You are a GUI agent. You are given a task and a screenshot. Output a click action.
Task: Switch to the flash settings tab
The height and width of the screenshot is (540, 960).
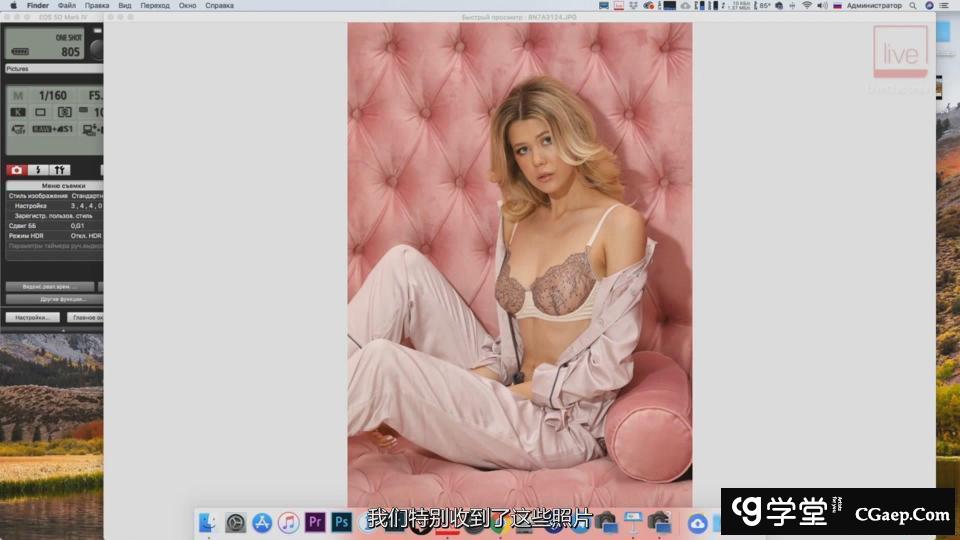click(39, 170)
